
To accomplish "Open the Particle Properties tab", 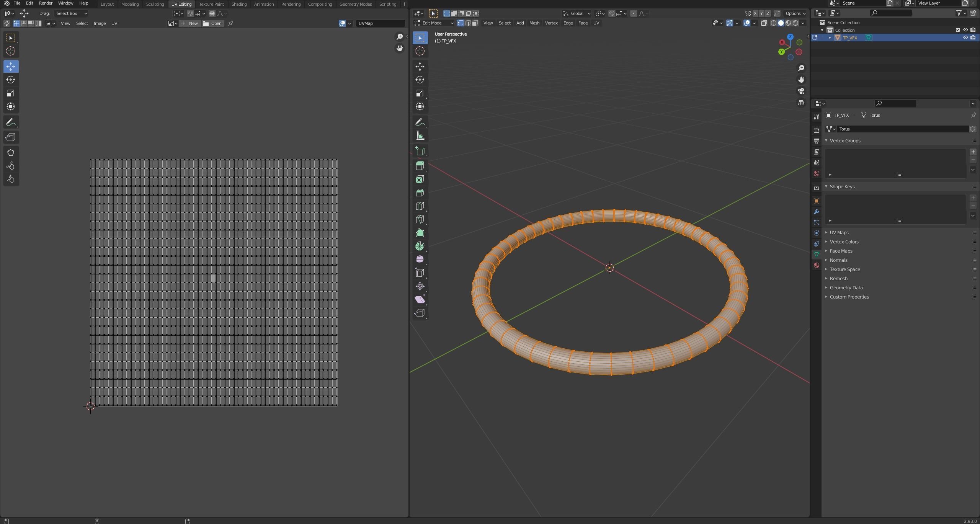I will (x=816, y=222).
